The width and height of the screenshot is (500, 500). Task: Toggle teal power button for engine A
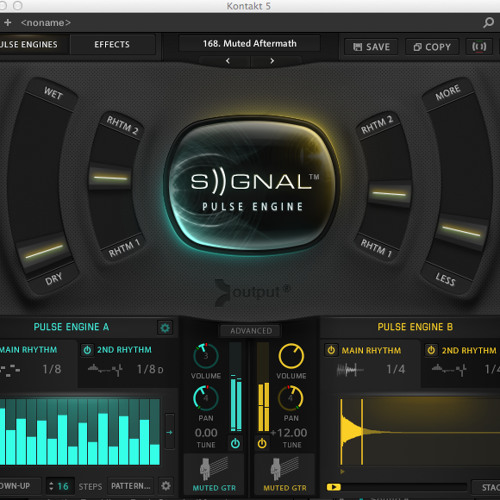pyautogui.click(x=235, y=443)
